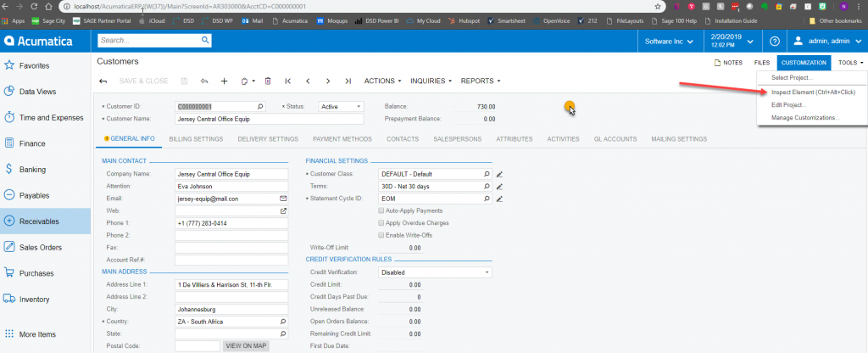
Task: Go to next customer record
Action: (328, 81)
